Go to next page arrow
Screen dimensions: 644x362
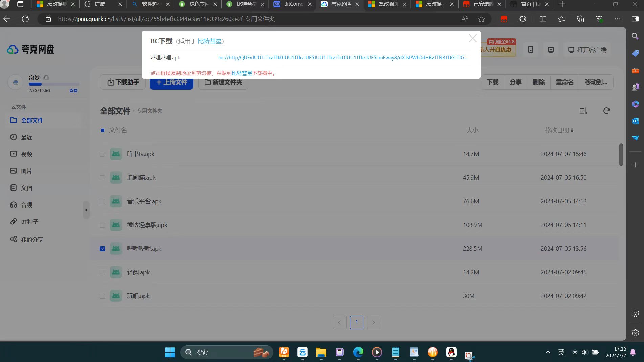(373, 322)
